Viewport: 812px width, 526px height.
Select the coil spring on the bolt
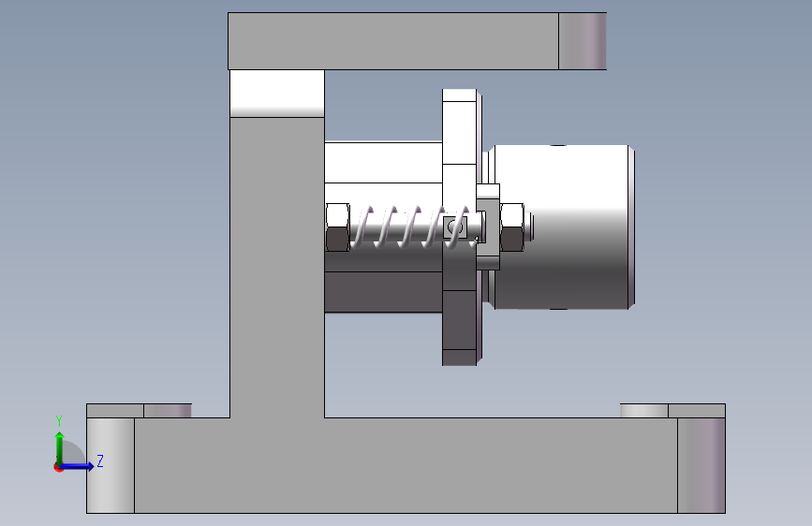click(413, 226)
